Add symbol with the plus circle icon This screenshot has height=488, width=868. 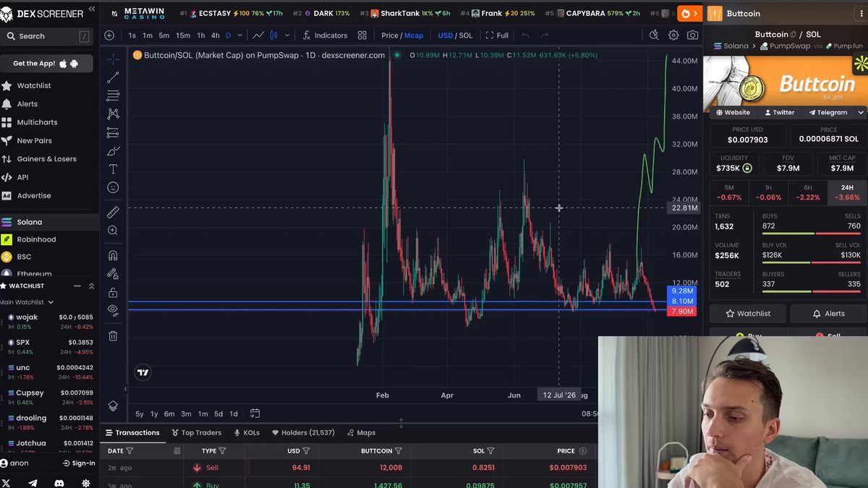coord(109,35)
